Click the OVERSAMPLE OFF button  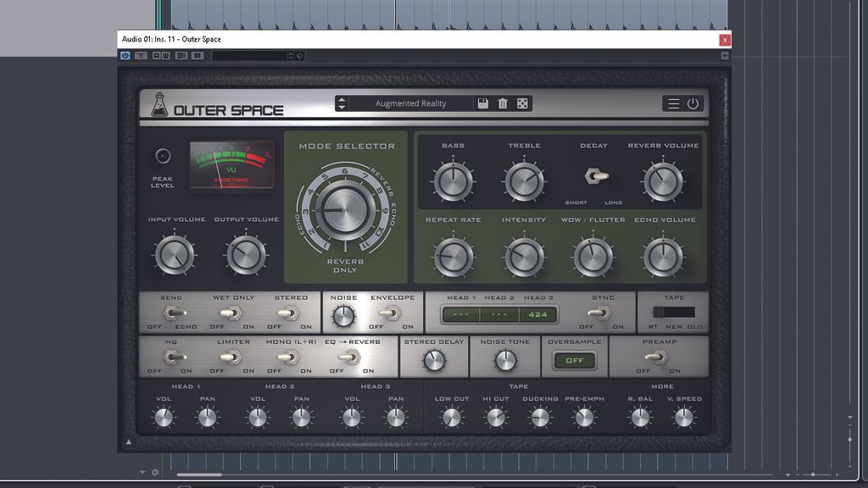coord(574,359)
